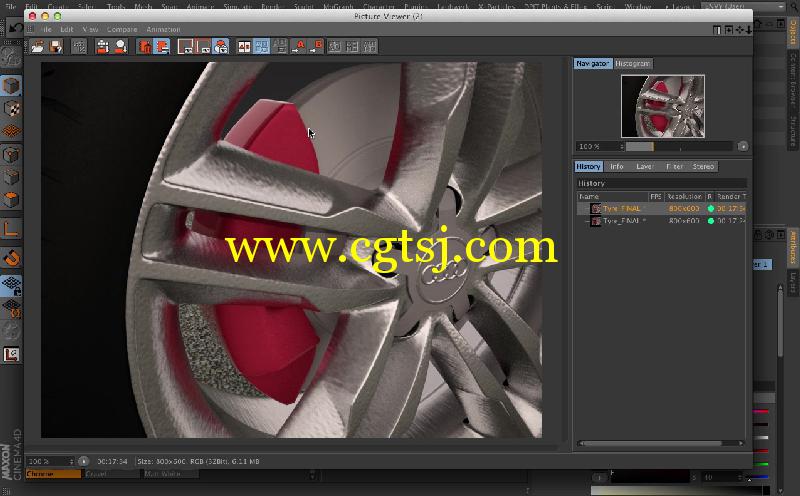Select the Polygons mode cube icon in the sidebar
The height and width of the screenshot is (496, 800).
[11, 200]
